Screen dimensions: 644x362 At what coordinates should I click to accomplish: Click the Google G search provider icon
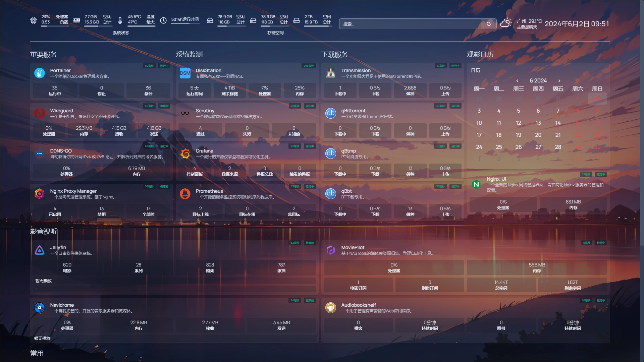click(x=489, y=24)
